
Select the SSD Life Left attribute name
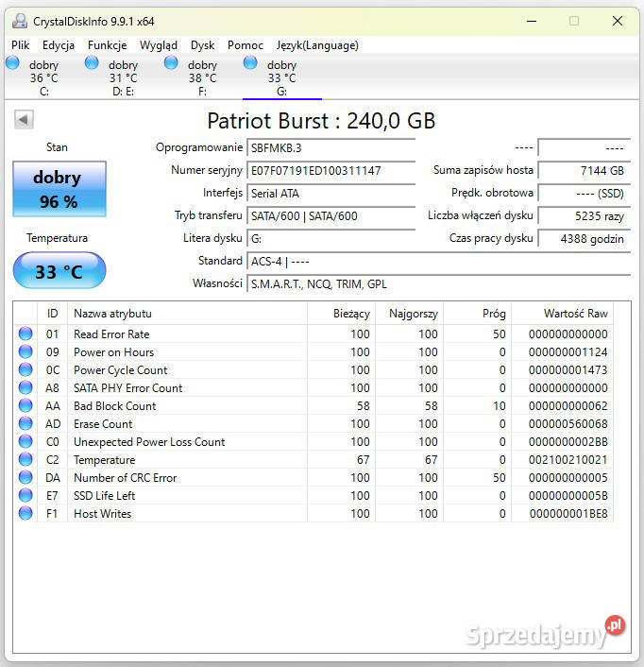[x=104, y=496]
